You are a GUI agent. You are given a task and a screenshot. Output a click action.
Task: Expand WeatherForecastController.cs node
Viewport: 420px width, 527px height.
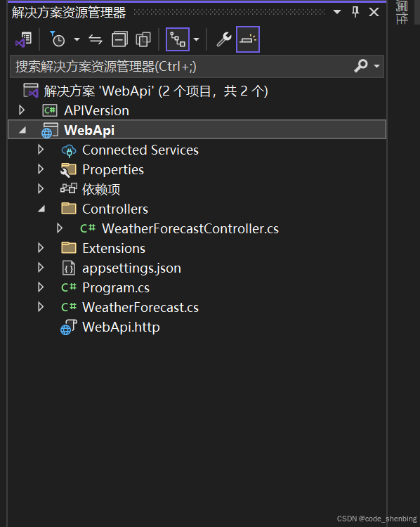click(60, 228)
